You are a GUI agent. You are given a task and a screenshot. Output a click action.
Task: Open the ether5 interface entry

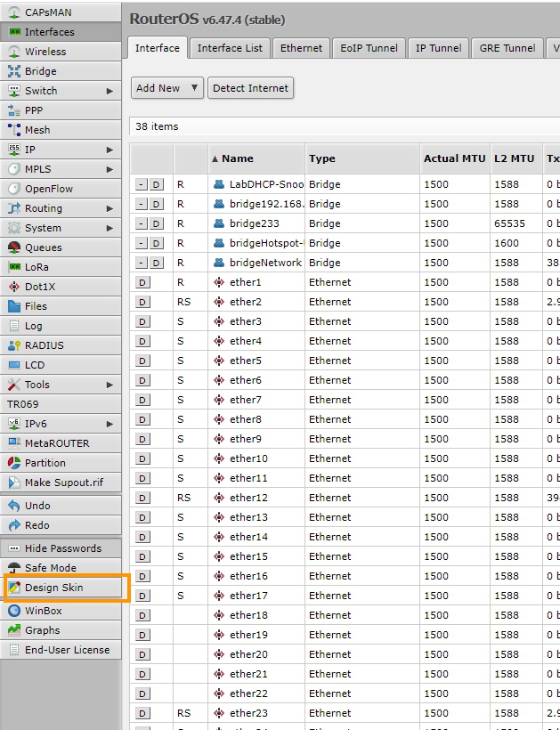(x=246, y=361)
